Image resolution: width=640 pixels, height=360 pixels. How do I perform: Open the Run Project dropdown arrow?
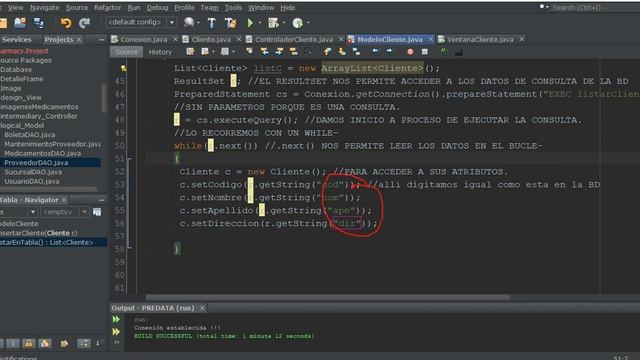click(260, 23)
